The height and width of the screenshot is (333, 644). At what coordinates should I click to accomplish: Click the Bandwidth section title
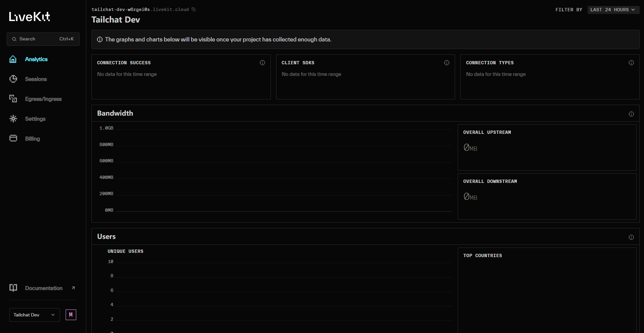pos(115,113)
